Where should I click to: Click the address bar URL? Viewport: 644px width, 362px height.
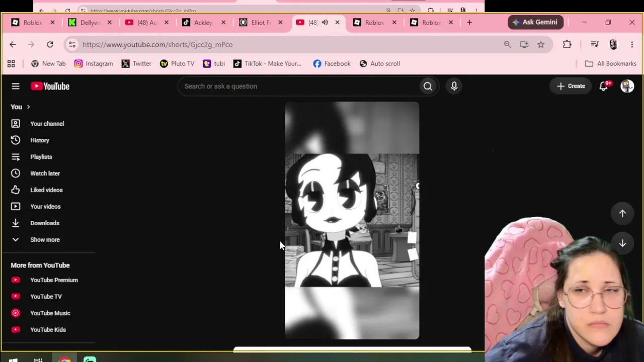tap(157, 45)
